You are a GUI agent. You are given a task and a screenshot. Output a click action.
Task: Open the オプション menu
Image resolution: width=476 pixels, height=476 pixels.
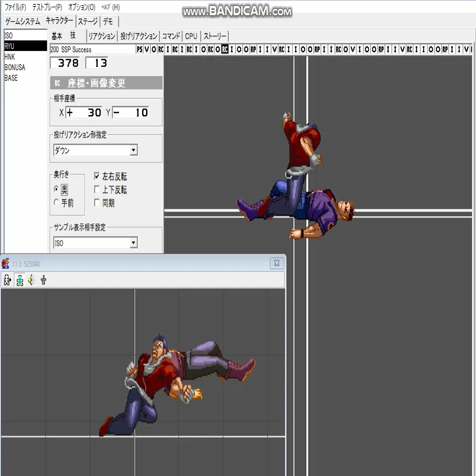[x=82, y=7]
